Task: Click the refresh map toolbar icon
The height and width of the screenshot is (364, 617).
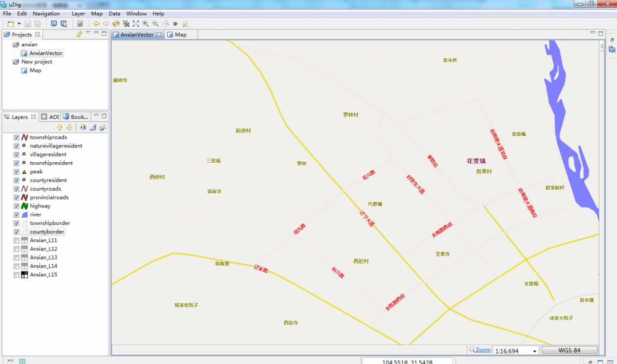Action: (x=116, y=24)
